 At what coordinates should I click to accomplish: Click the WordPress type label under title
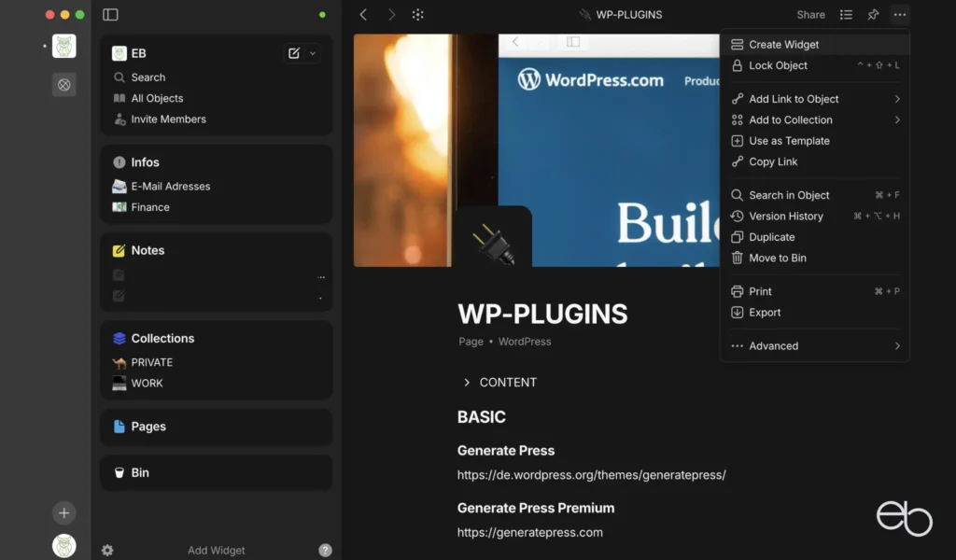(x=525, y=342)
